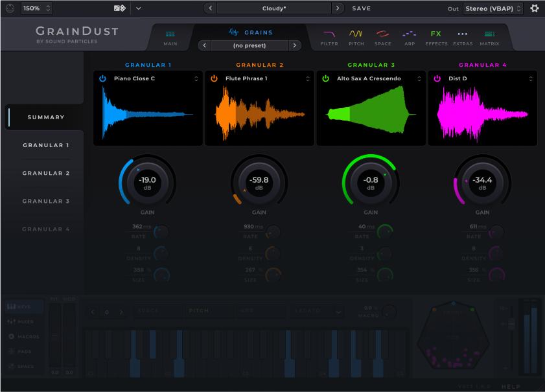Click the HELP link
The image size is (545, 392).
pyautogui.click(x=511, y=386)
